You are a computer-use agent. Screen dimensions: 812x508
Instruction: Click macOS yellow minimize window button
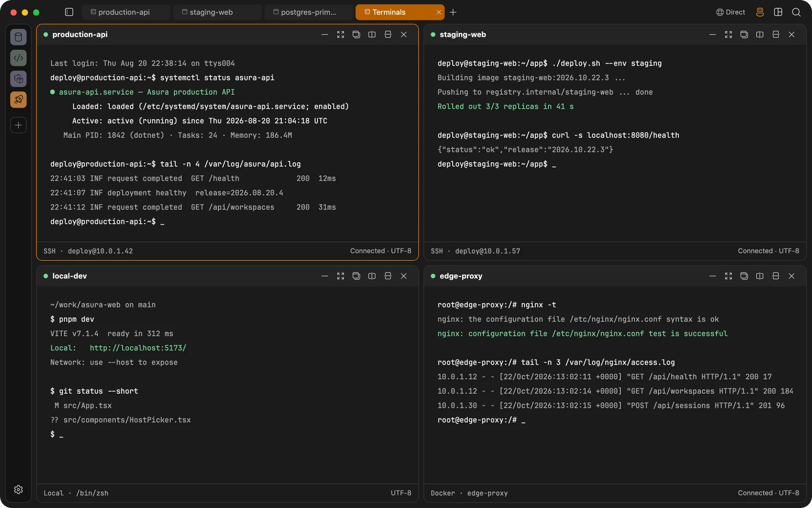(x=25, y=12)
